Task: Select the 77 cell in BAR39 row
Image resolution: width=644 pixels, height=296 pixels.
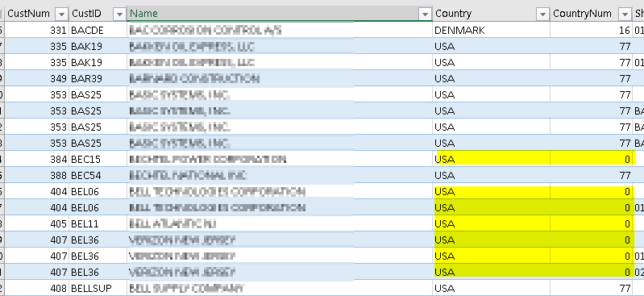Action: (592, 78)
